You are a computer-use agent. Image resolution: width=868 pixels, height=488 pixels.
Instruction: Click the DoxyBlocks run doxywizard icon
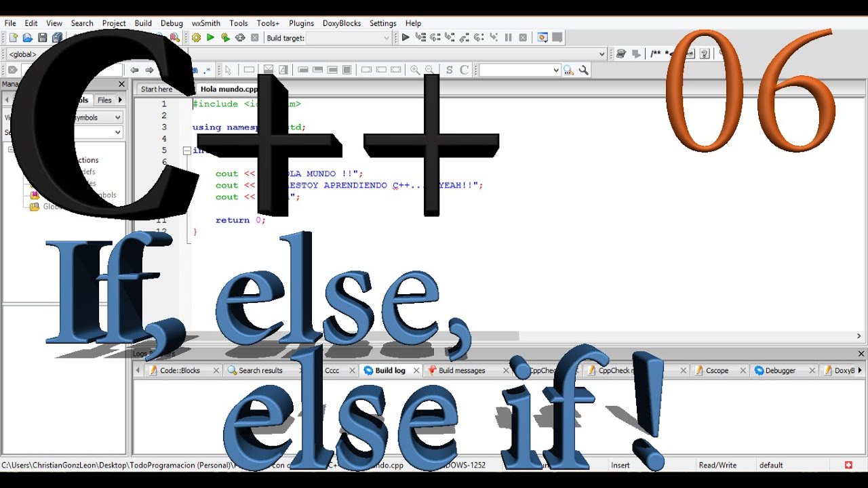(x=620, y=54)
